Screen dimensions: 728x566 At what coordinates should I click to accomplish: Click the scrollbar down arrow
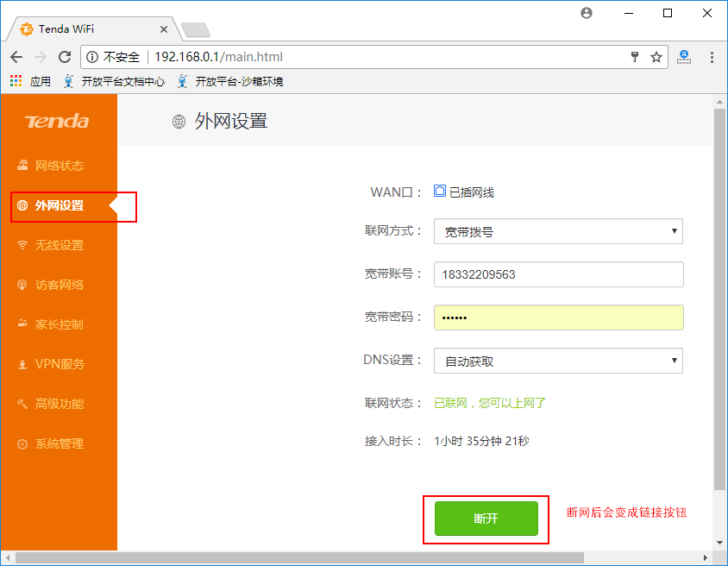[x=719, y=543]
